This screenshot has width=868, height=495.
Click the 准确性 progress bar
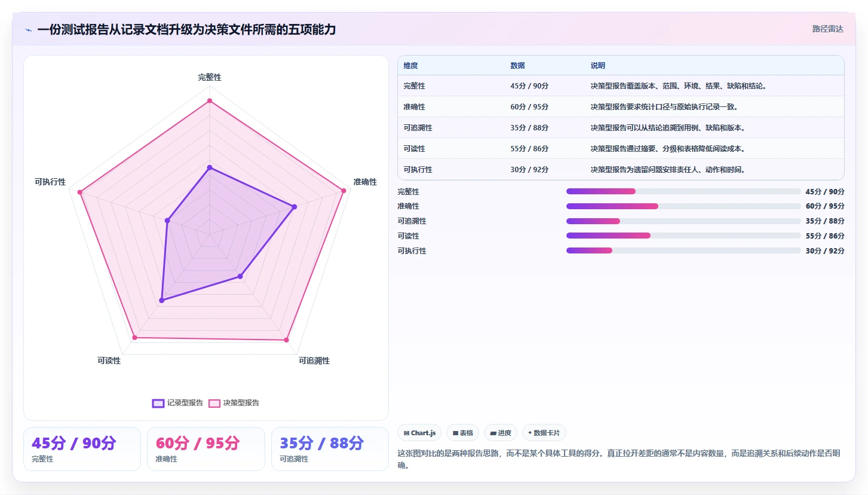(x=683, y=206)
